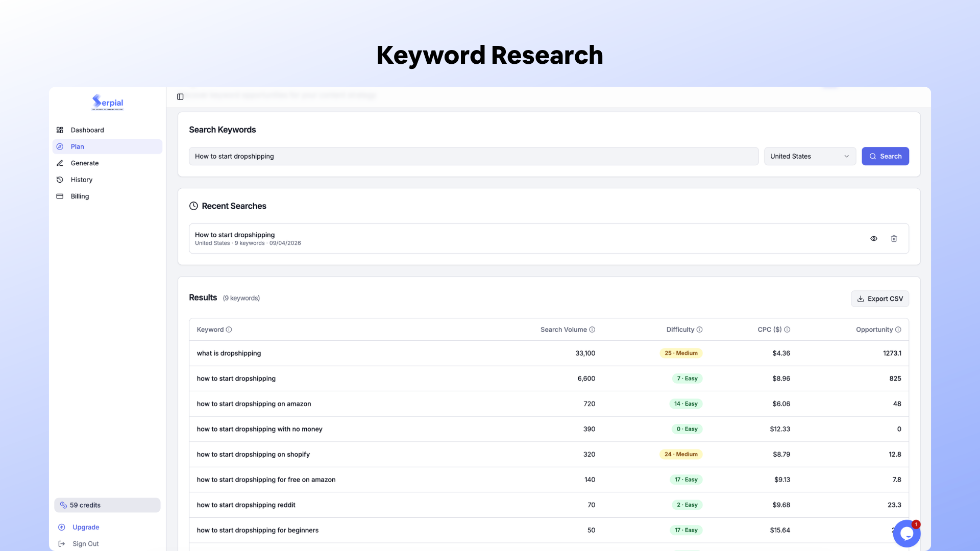
Task: Export results with Export CSV
Action: [x=879, y=299]
